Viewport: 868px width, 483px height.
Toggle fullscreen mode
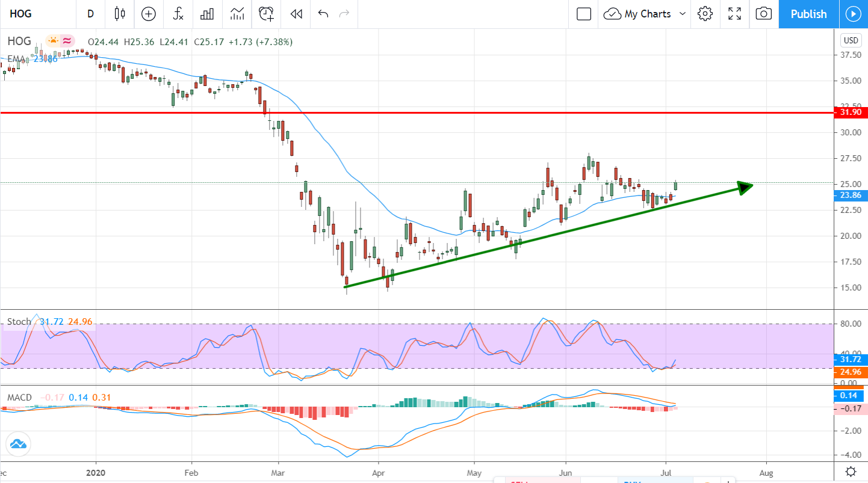(x=734, y=14)
